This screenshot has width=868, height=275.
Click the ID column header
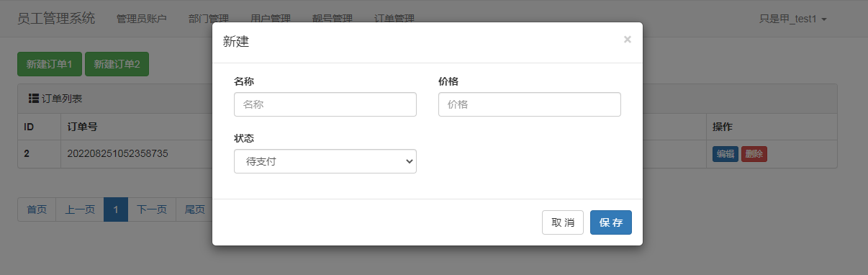pyautogui.click(x=30, y=127)
